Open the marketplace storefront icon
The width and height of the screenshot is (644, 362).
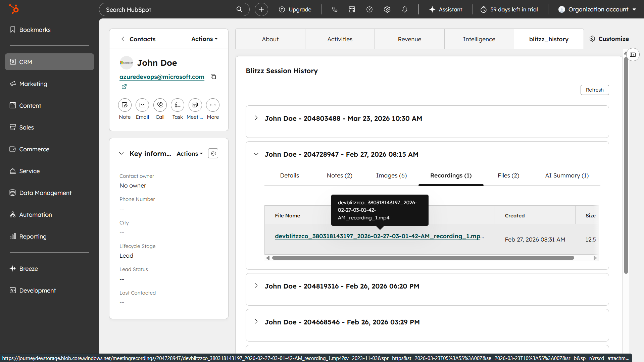pos(352,9)
